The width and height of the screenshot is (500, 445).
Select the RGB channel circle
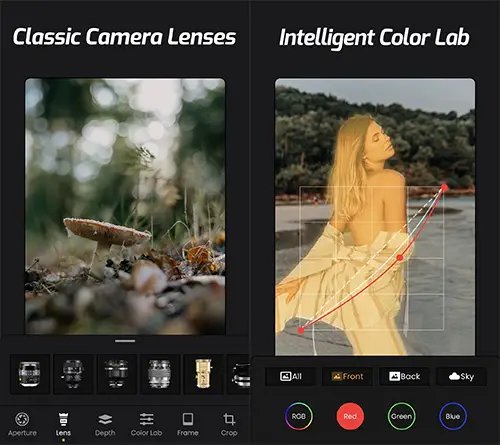(299, 416)
